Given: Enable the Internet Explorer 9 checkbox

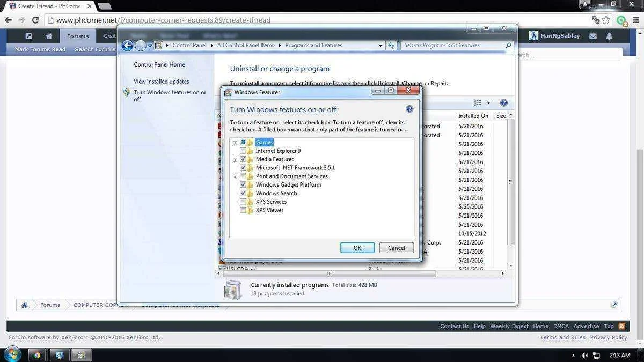Looking at the screenshot, I should click(243, 151).
